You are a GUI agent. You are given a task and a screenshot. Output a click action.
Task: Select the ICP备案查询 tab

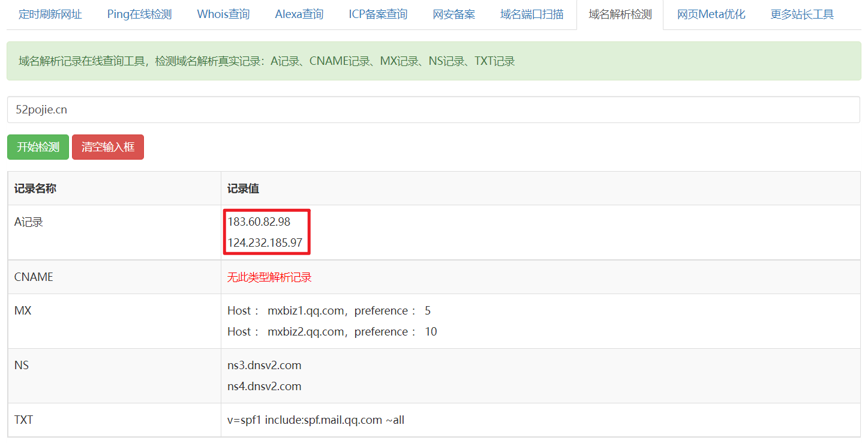point(378,14)
